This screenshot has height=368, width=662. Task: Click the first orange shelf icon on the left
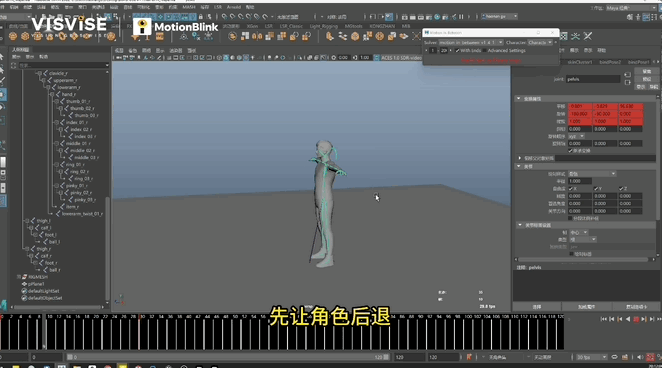[x=13, y=36]
